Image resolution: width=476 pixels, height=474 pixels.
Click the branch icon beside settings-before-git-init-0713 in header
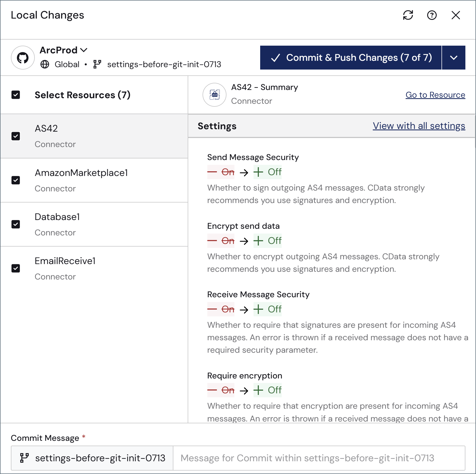point(97,64)
